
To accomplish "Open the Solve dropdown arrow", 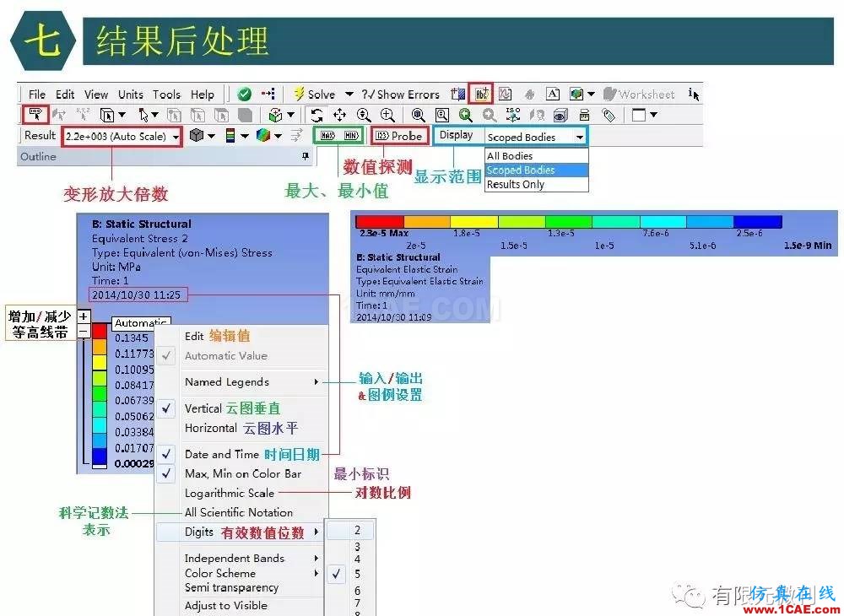I will click(x=349, y=95).
